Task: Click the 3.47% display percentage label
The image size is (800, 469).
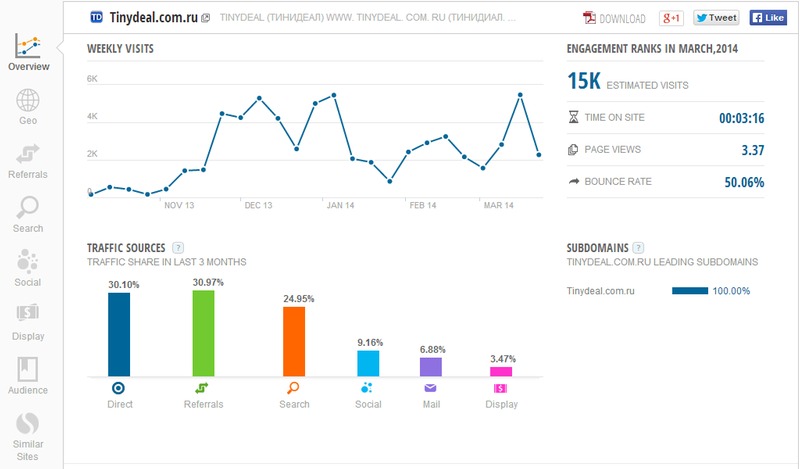Action: coord(503,359)
